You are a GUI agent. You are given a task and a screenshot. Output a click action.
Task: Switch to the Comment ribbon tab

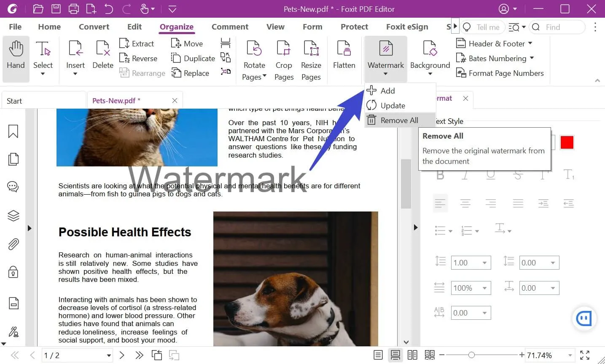pos(230,27)
